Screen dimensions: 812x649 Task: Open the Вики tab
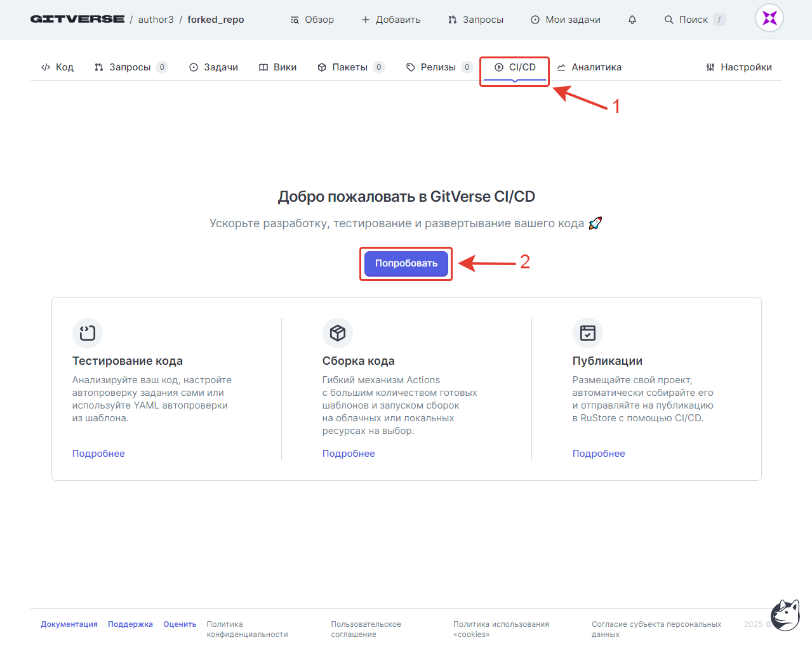(x=278, y=67)
